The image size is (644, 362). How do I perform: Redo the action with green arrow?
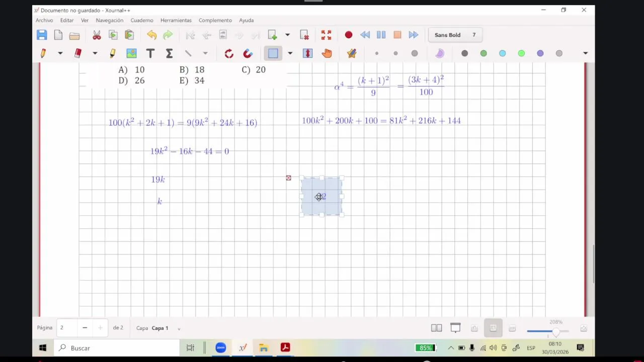[x=168, y=35]
